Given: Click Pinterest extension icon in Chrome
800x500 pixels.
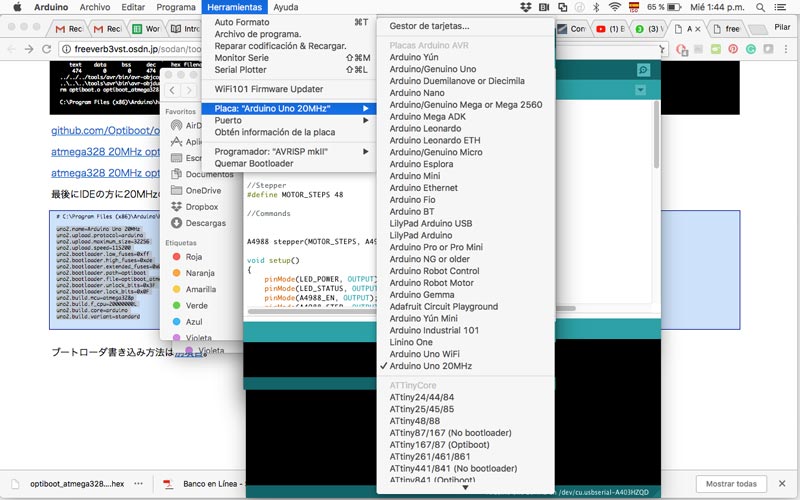Looking at the screenshot, I should pyautogui.click(x=733, y=49).
